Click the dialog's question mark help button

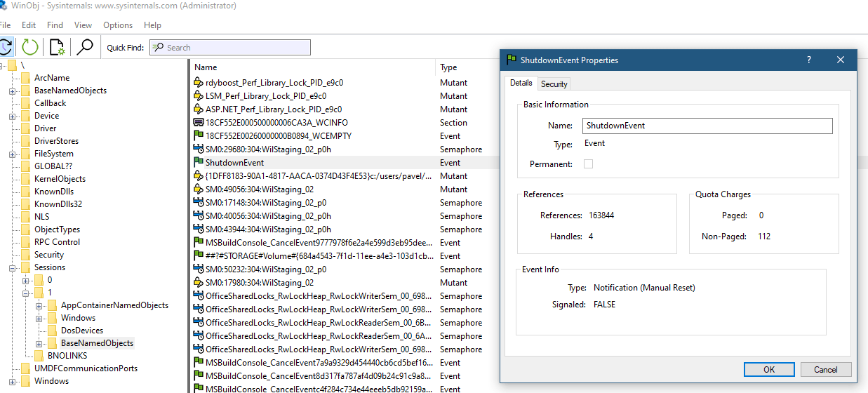coord(809,60)
